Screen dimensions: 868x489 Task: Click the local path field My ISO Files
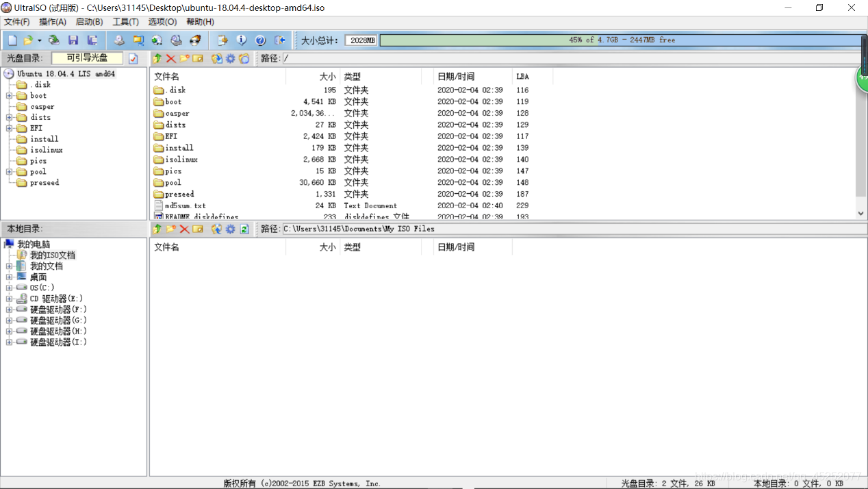click(x=574, y=229)
